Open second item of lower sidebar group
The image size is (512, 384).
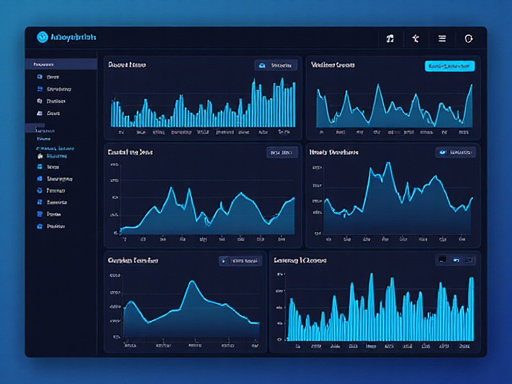coord(48,167)
